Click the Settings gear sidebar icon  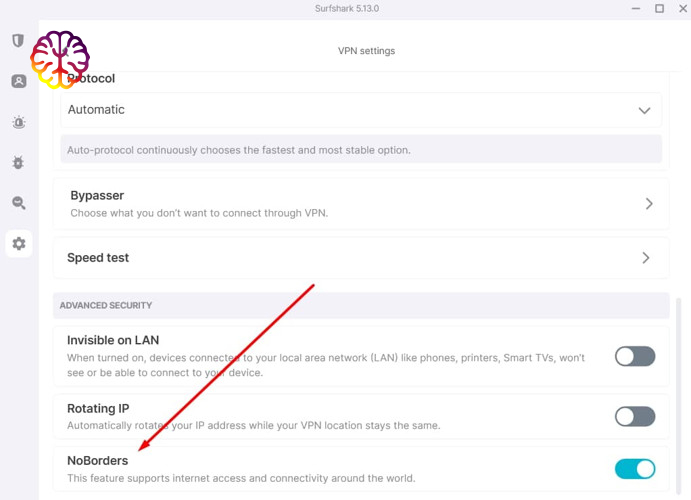tap(18, 243)
